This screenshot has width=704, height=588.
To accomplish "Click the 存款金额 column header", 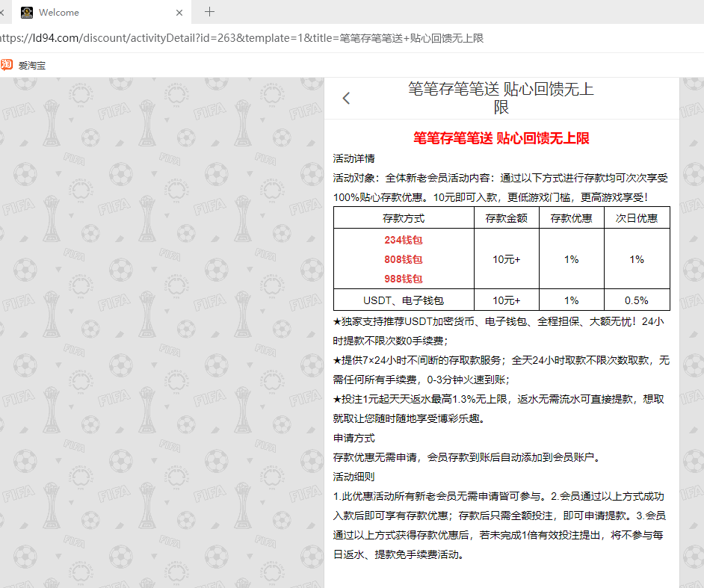I will click(506, 218).
